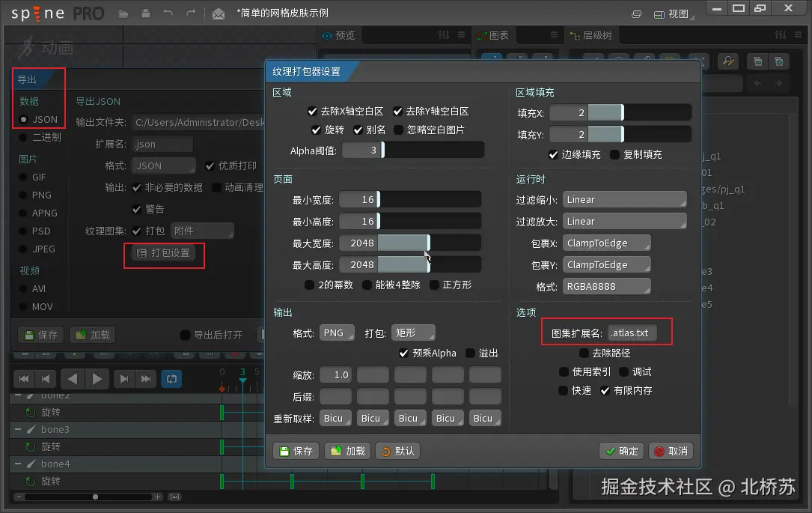
Task: Open preview panel settings sliders icon
Action: click(444, 35)
